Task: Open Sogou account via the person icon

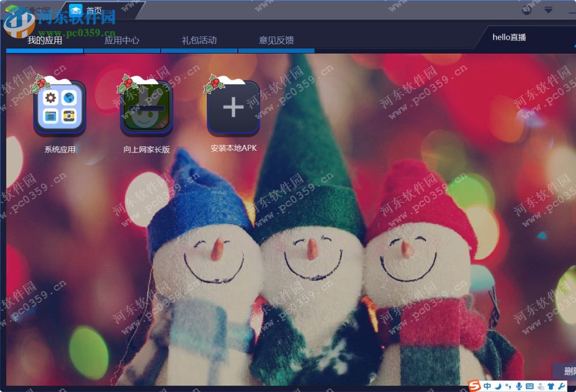Action: [x=540, y=386]
